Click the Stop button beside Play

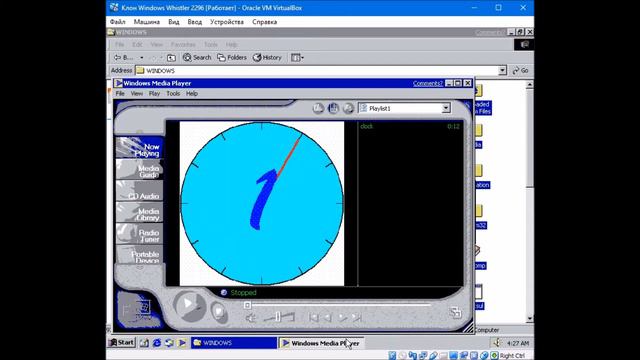[x=219, y=313]
